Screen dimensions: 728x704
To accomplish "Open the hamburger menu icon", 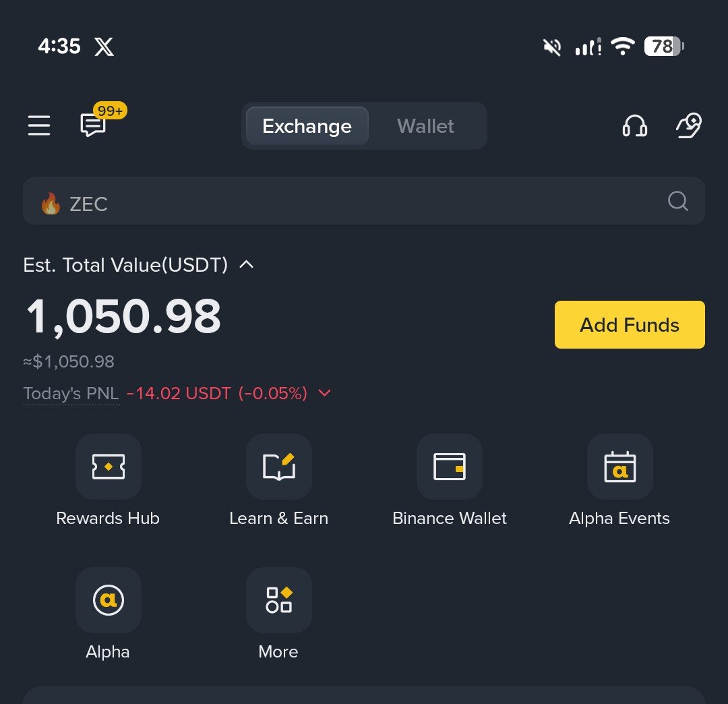I will 39,125.
